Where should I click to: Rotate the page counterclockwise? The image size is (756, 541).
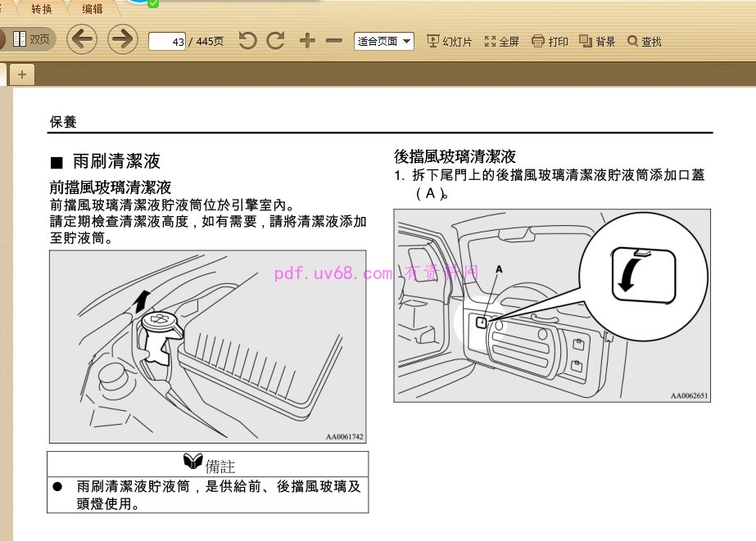[247, 40]
